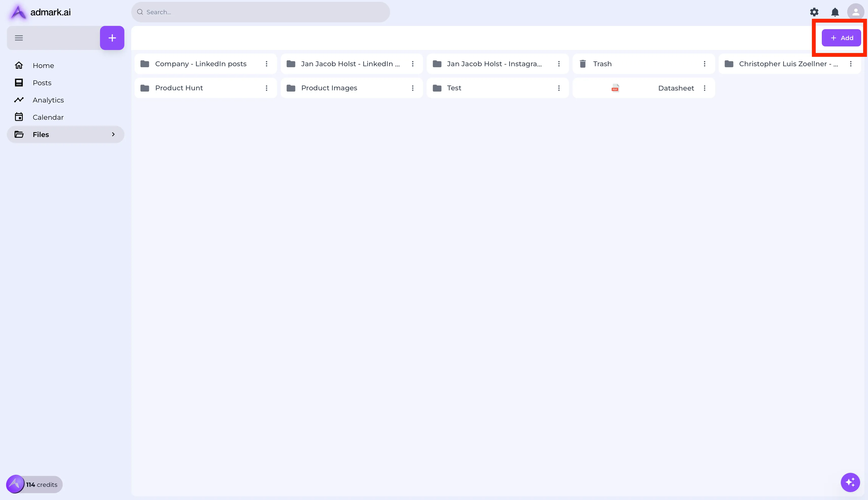Click the 114 credits badge
The height and width of the screenshot is (500, 868).
pos(34,485)
